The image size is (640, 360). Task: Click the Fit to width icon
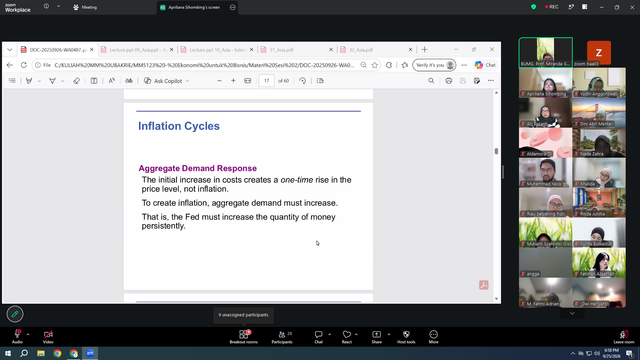tap(248, 81)
